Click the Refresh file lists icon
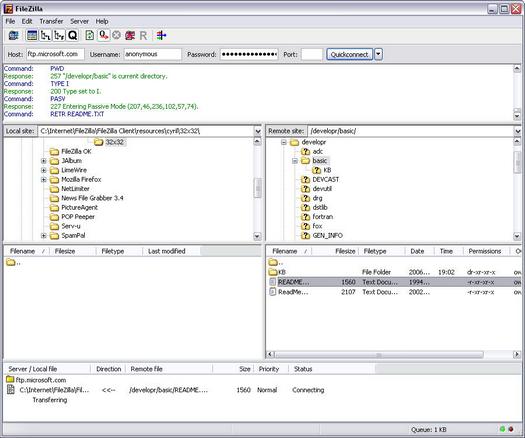The width and height of the screenshot is (525, 438). [89, 35]
